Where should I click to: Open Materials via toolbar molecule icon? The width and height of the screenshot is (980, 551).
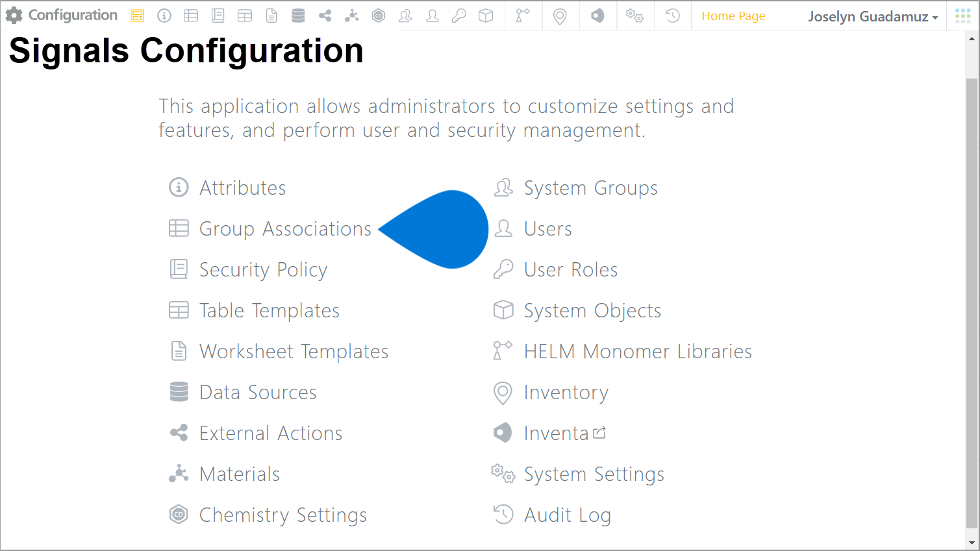[352, 16]
